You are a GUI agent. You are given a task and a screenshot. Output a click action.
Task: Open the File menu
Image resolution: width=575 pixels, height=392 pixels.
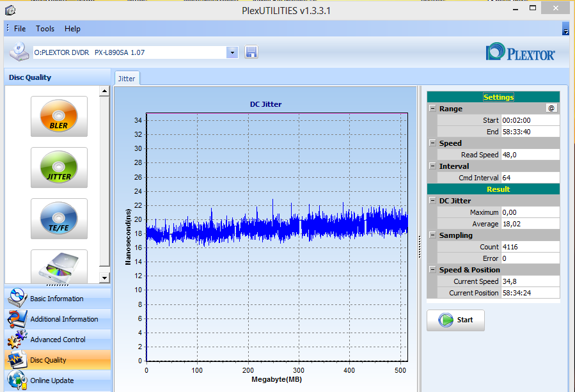click(20, 29)
